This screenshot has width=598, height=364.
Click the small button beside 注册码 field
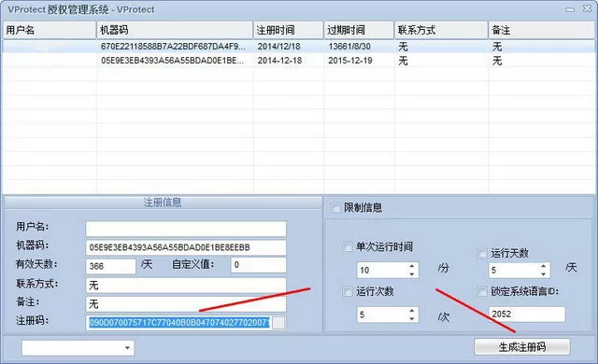[x=278, y=323]
